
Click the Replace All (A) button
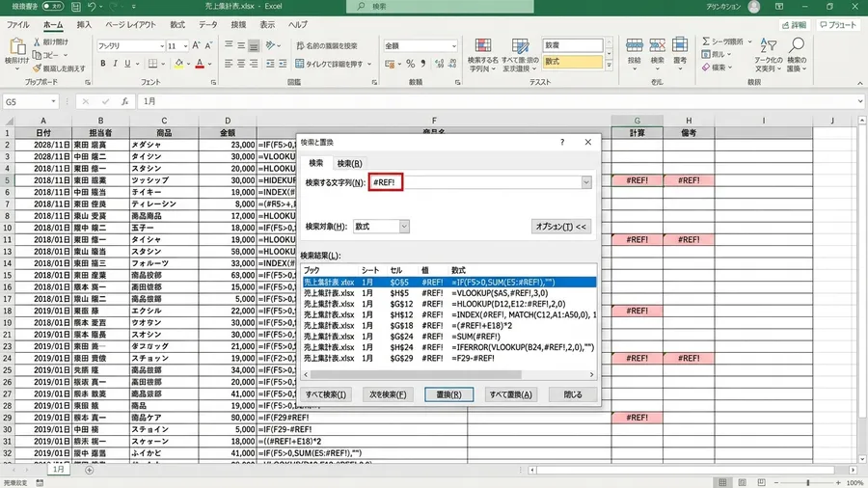pyautogui.click(x=510, y=394)
